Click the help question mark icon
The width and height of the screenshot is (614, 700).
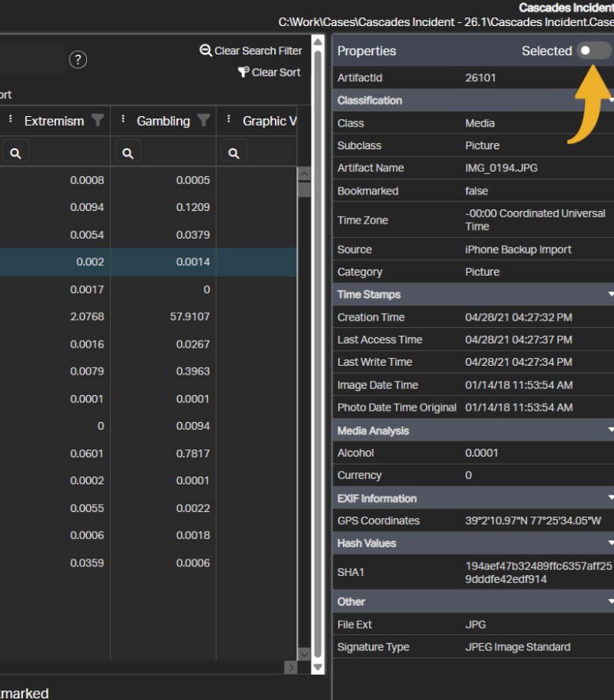pos(77,60)
